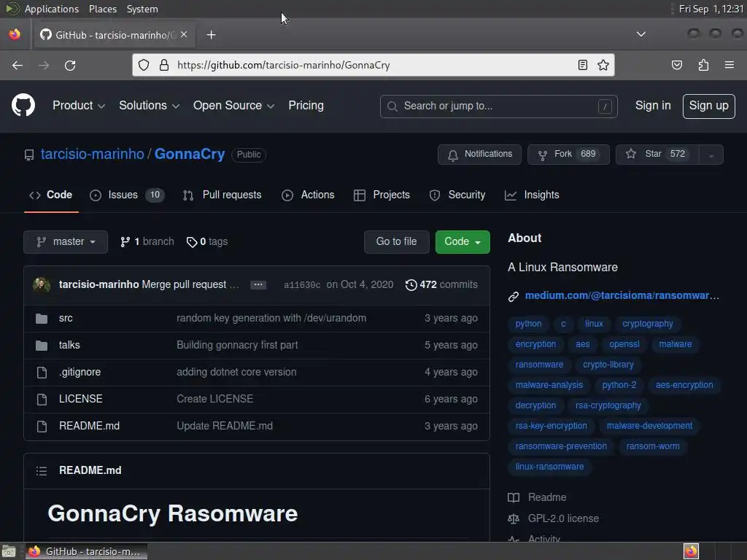The height and width of the screenshot is (560, 747).
Task: View the 0 tags link
Action: click(x=207, y=242)
